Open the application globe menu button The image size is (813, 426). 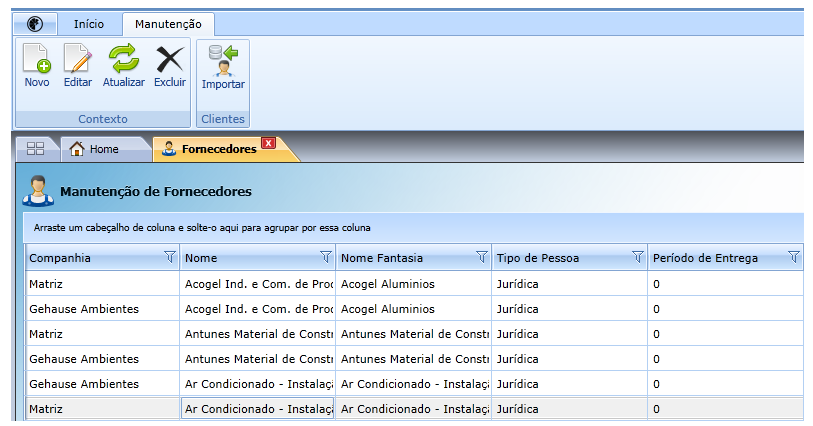coord(35,24)
